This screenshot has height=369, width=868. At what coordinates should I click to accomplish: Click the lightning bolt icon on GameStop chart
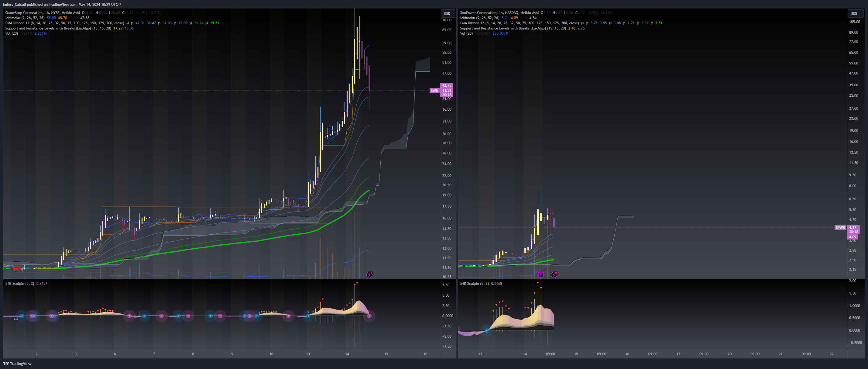369,275
